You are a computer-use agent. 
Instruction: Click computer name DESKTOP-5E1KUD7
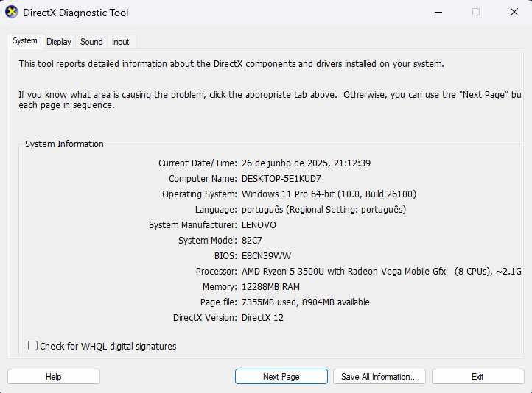tap(281, 179)
